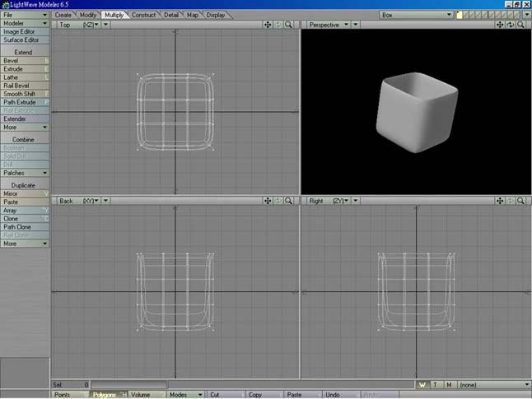Click the zoom magnifier in Right viewport header

tap(520, 201)
